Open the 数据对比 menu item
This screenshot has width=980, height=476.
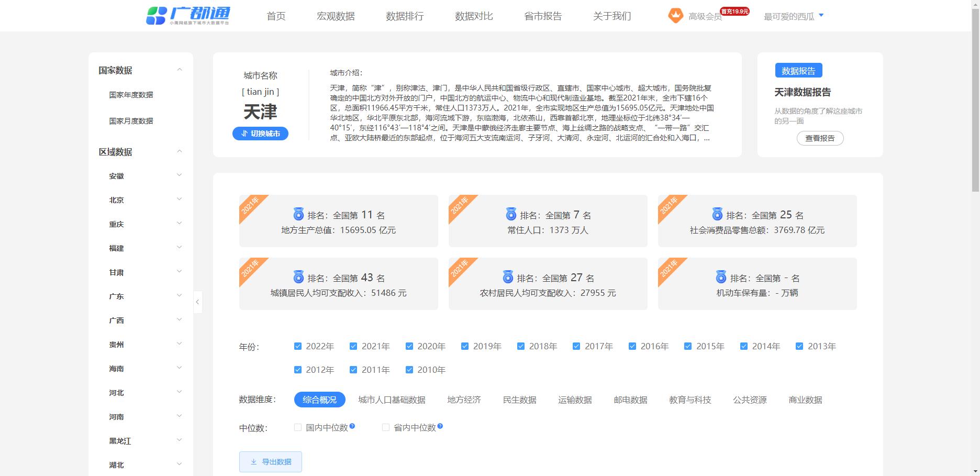click(x=473, y=16)
